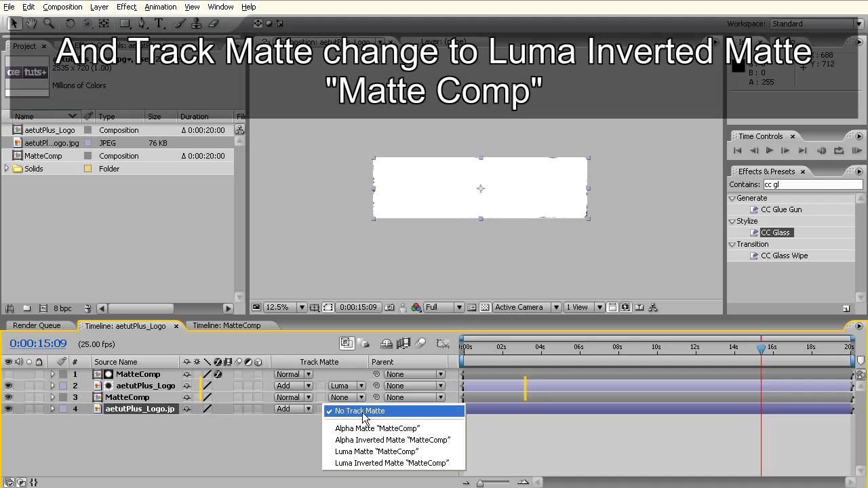Select CC Glue Gun effect

pos(781,209)
